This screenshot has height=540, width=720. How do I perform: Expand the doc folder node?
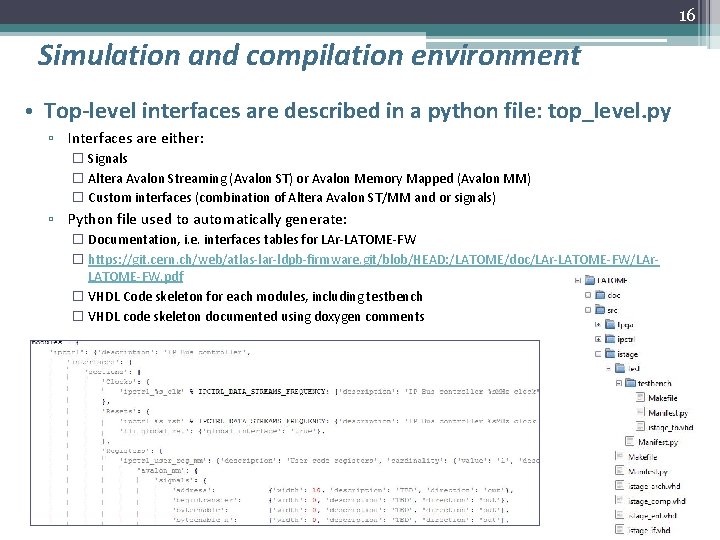pyautogui.click(x=588, y=295)
